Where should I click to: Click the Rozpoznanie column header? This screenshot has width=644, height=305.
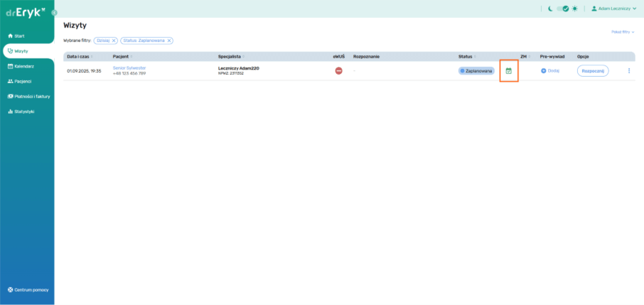tap(366, 56)
